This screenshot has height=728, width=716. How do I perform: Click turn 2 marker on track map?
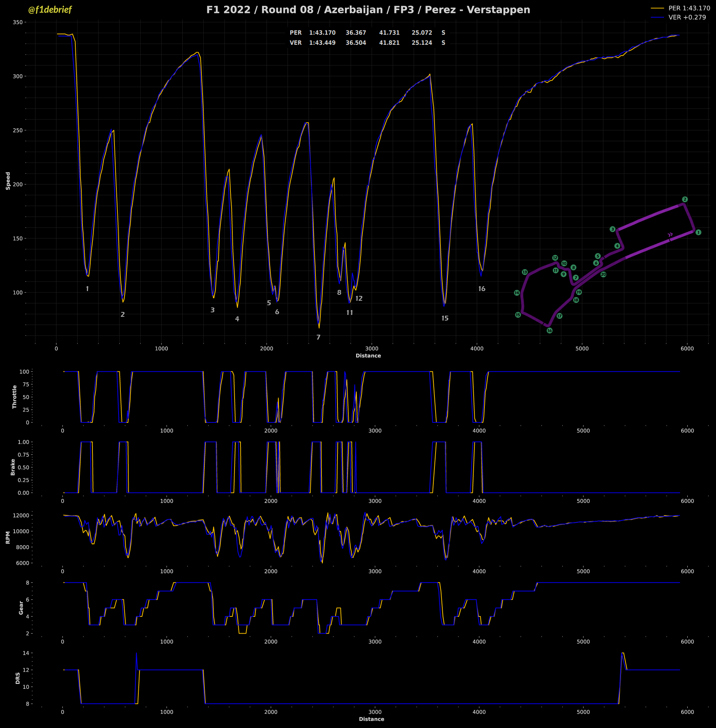pyautogui.click(x=685, y=199)
